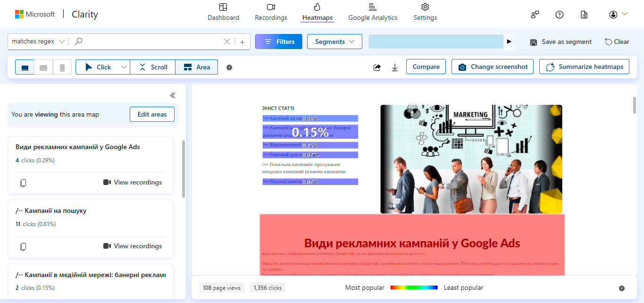The height and width of the screenshot is (303, 644).
Task: Click the marketing people header image
Action: click(x=471, y=159)
